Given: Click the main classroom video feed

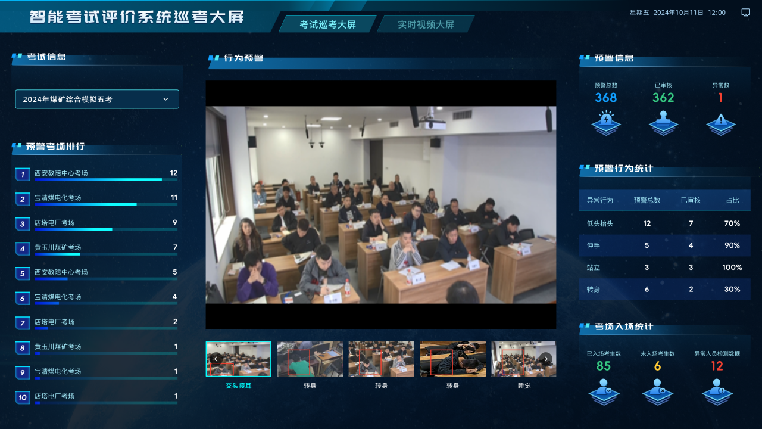Looking at the screenshot, I should pos(380,204).
